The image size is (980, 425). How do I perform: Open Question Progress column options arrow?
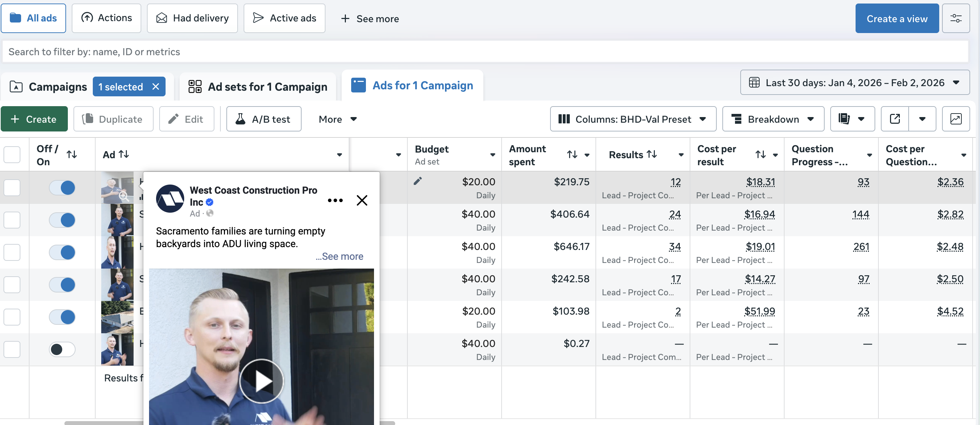869,155
